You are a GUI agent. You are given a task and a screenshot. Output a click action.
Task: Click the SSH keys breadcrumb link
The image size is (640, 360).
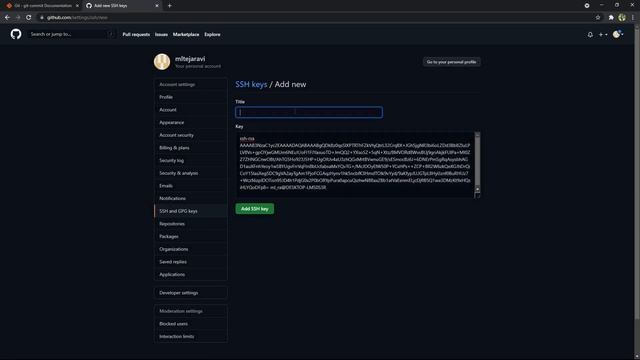(251, 84)
